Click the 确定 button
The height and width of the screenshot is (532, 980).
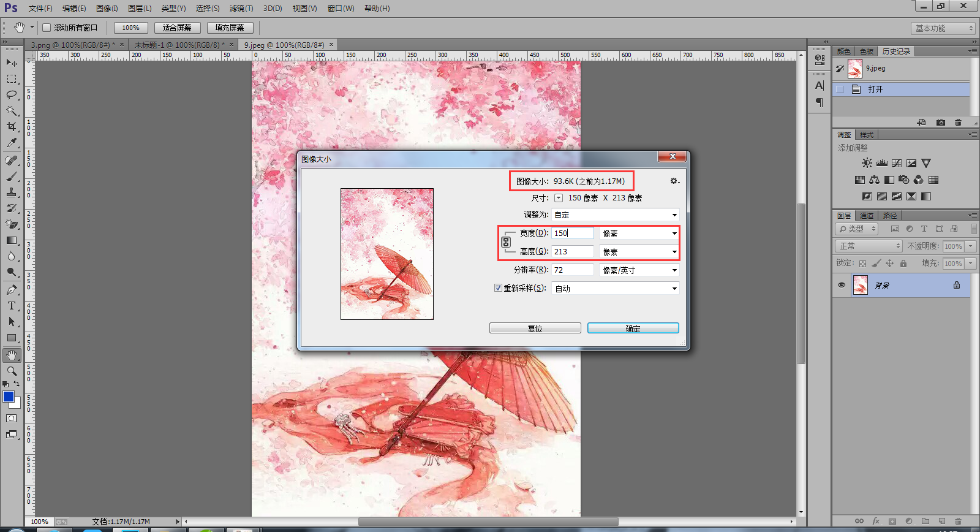pyautogui.click(x=633, y=328)
